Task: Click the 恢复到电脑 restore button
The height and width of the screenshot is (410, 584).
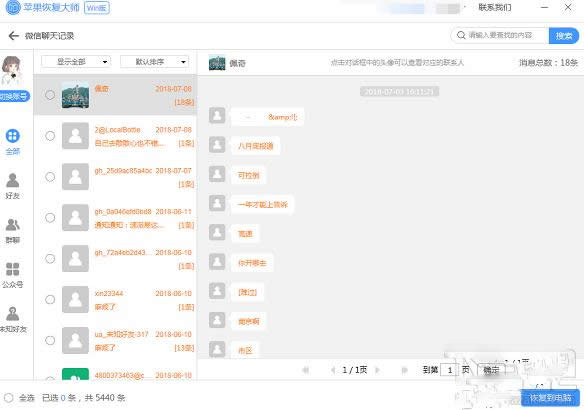Action: (x=550, y=398)
